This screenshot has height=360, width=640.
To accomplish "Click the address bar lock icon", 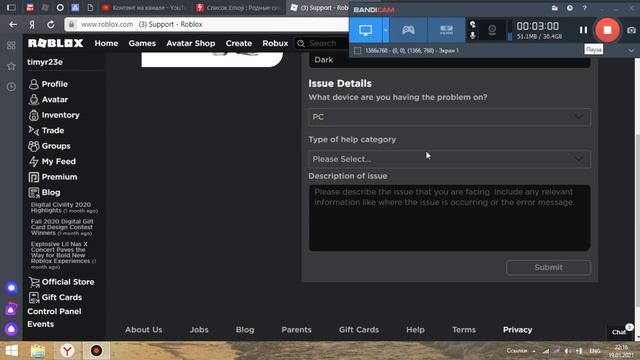I will (x=71, y=24).
